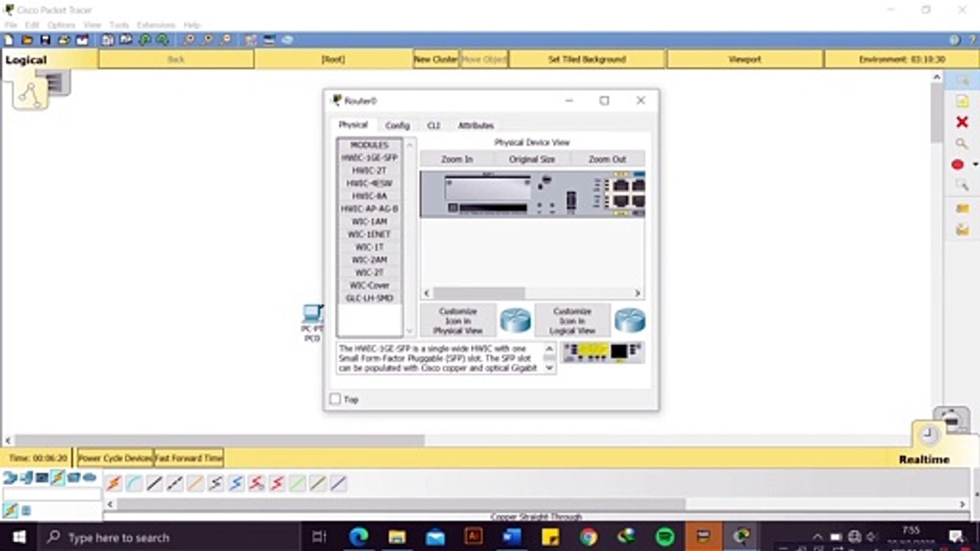Click the [Root] navigation button
The width and height of the screenshot is (980, 551).
pos(333,59)
